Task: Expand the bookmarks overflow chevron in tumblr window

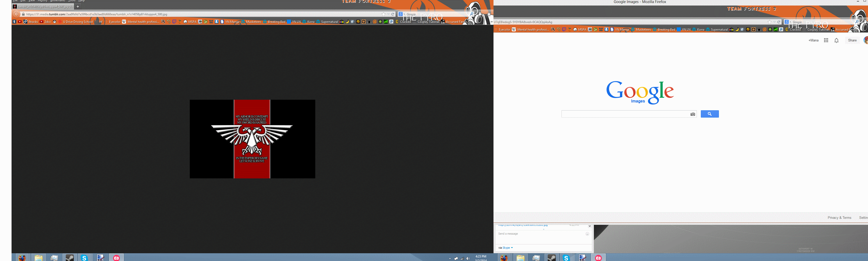Action: pos(491,22)
